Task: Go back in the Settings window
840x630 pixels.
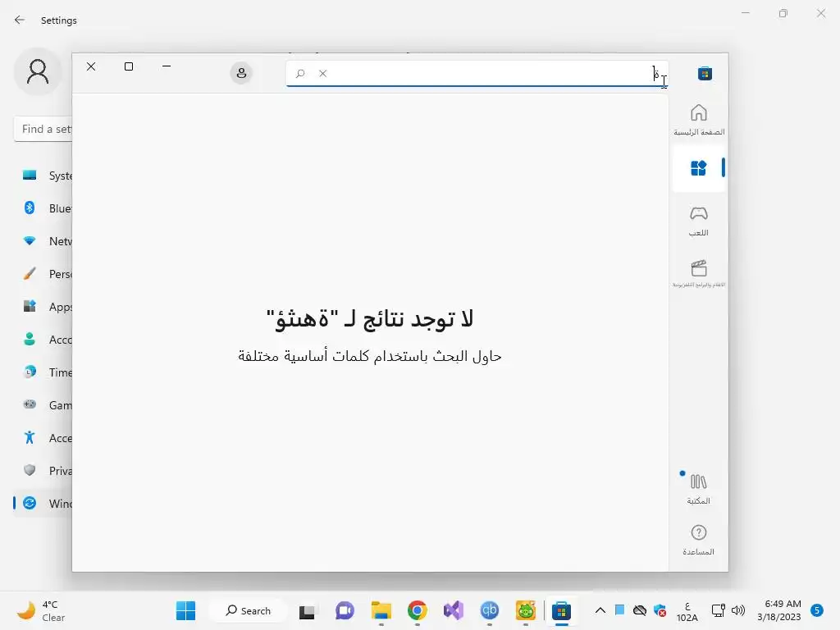Action: [x=20, y=21]
